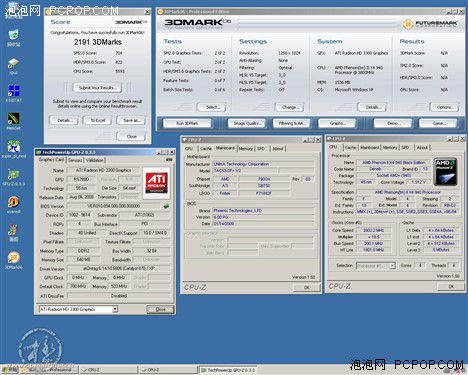Screen dimensions: 468x375
Task: Click the GPU-Z screenshot camera icon
Action: [169, 160]
